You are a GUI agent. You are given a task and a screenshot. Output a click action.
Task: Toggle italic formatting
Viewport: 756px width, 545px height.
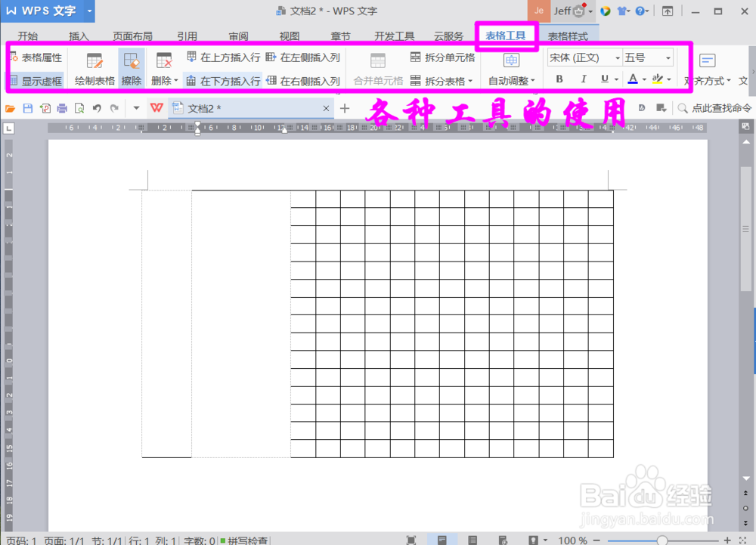[584, 79]
